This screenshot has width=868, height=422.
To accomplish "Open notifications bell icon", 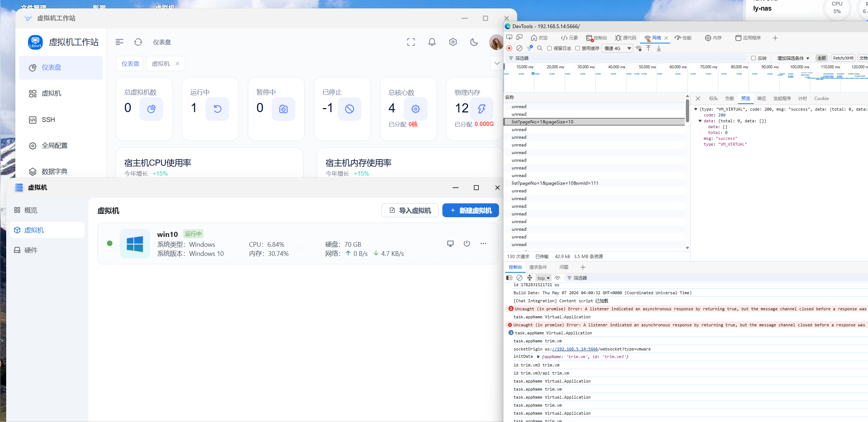I will [432, 42].
